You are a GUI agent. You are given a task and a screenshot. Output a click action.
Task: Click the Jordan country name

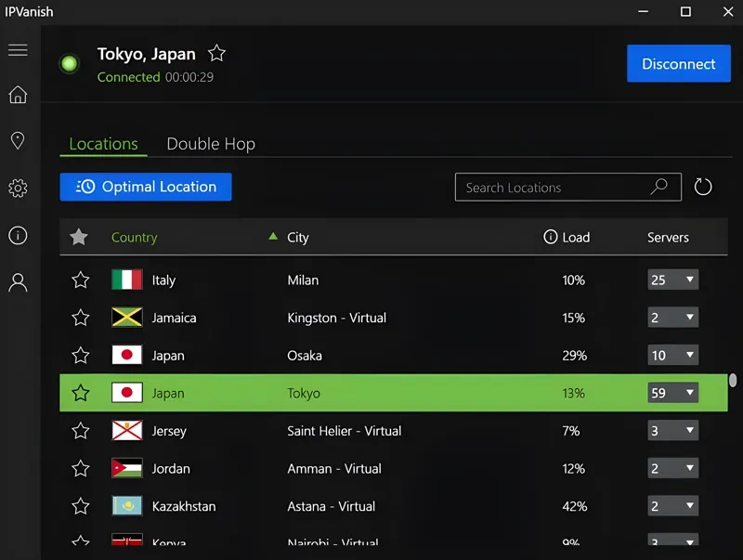click(171, 469)
